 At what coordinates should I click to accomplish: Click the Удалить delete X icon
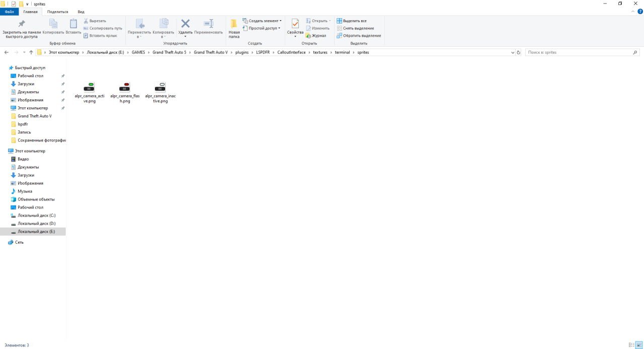click(185, 24)
